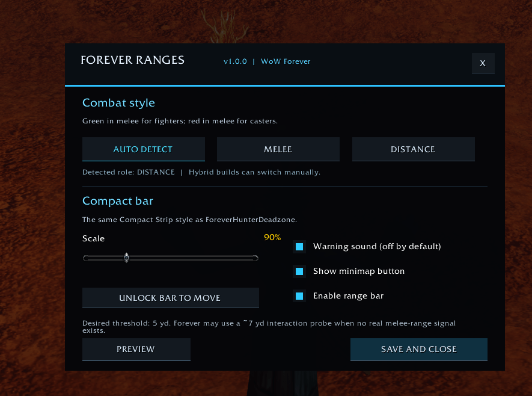Image resolution: width=532 pixels, height=396 pixels.
Task: Click Unlock Bar to Move
Action: click(x=170, y=298)
